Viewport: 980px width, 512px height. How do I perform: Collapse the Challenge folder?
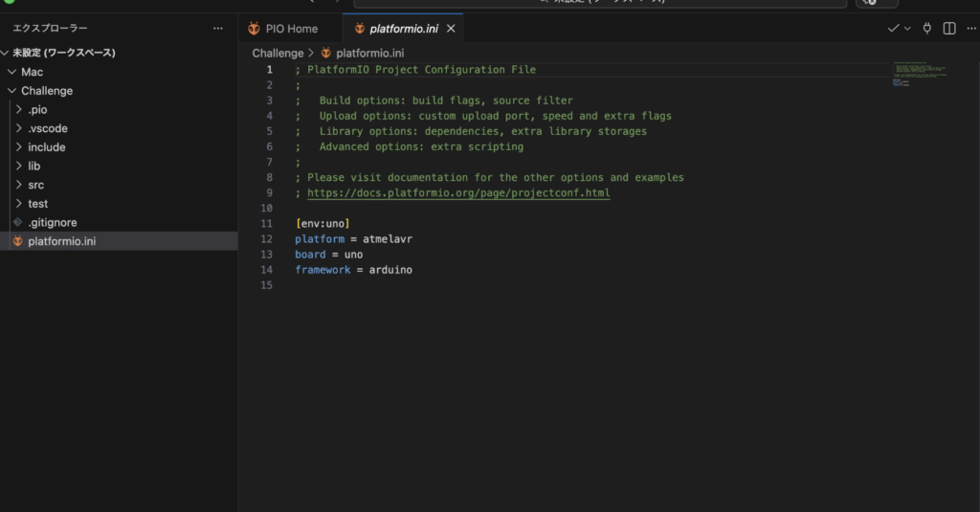(46, 91)
